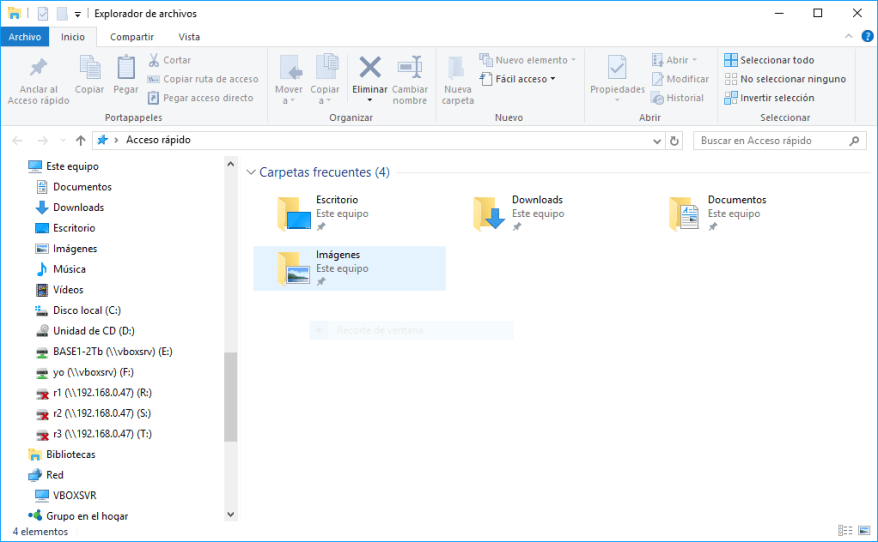Go up one level with arrow icon

click(x=81, y=141)
